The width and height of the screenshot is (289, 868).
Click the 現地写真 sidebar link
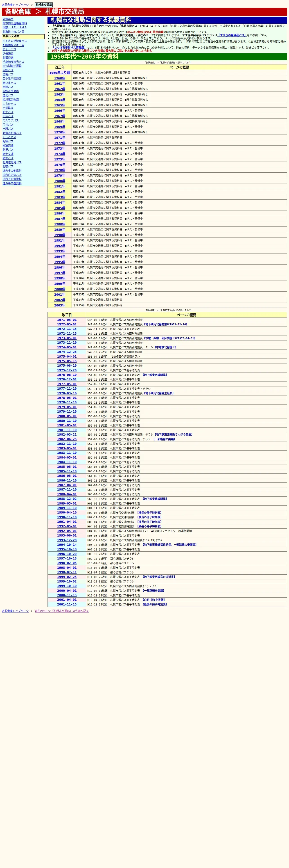click(8, 19)
